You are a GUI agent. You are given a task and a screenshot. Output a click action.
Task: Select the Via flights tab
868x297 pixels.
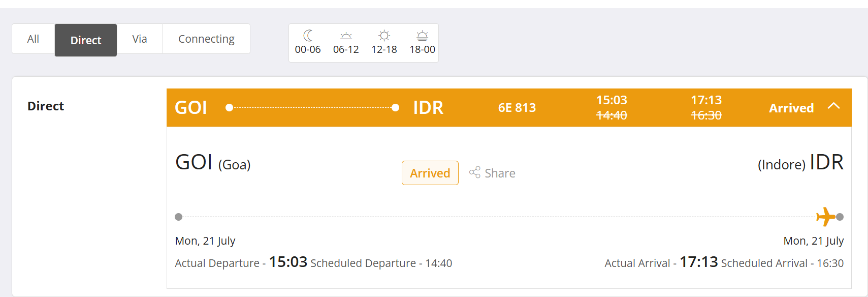pos(140,39)
